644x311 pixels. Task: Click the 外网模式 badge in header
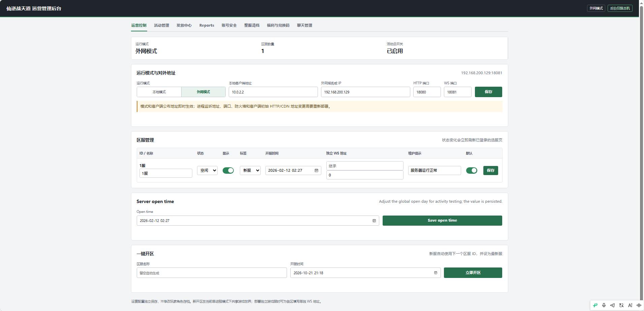596,8
